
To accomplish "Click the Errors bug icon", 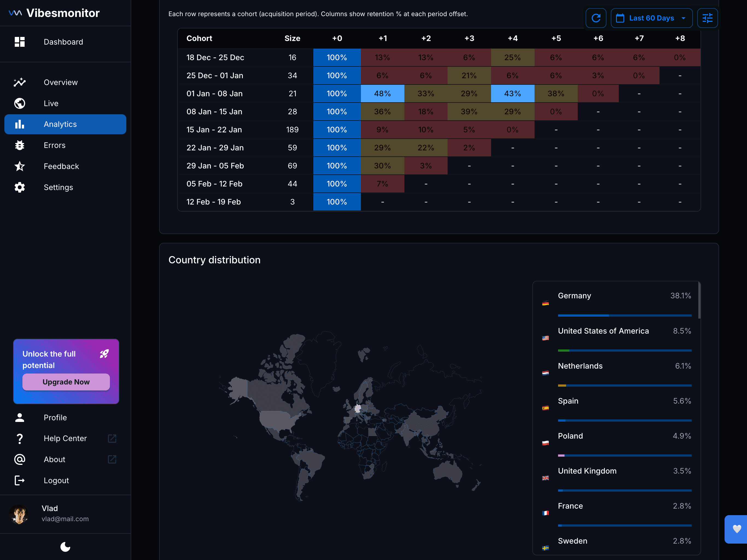I will pyautogui.click(x=20, y=145).
